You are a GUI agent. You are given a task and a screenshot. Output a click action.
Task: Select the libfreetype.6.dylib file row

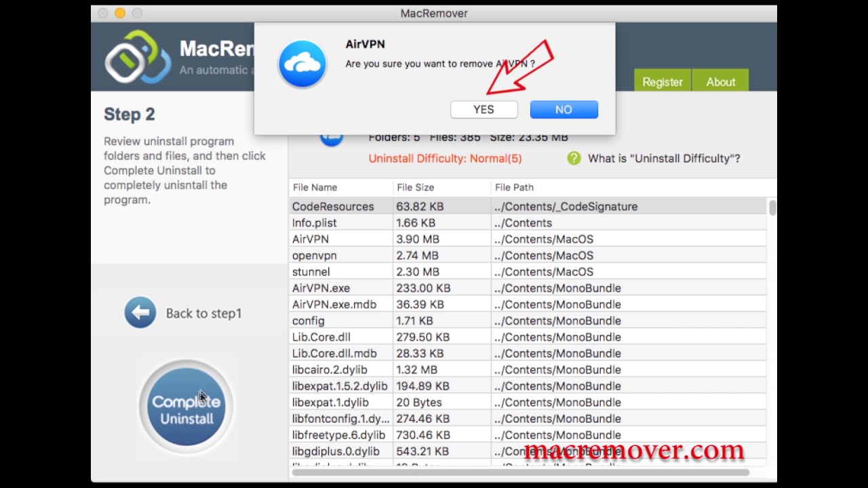click(528, 435)
